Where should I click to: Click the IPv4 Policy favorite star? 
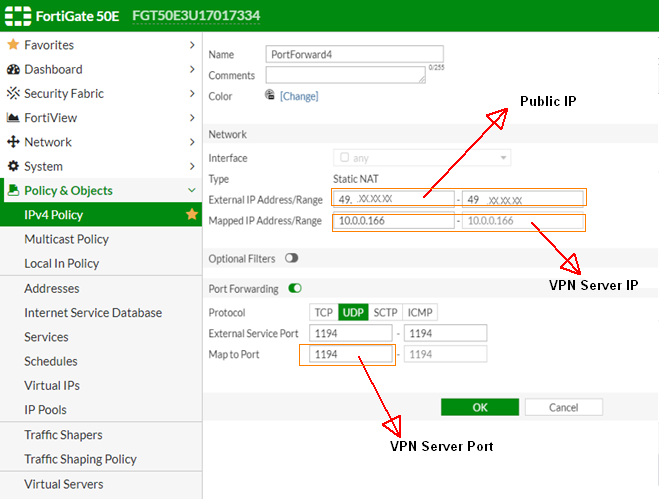point(192,214)
